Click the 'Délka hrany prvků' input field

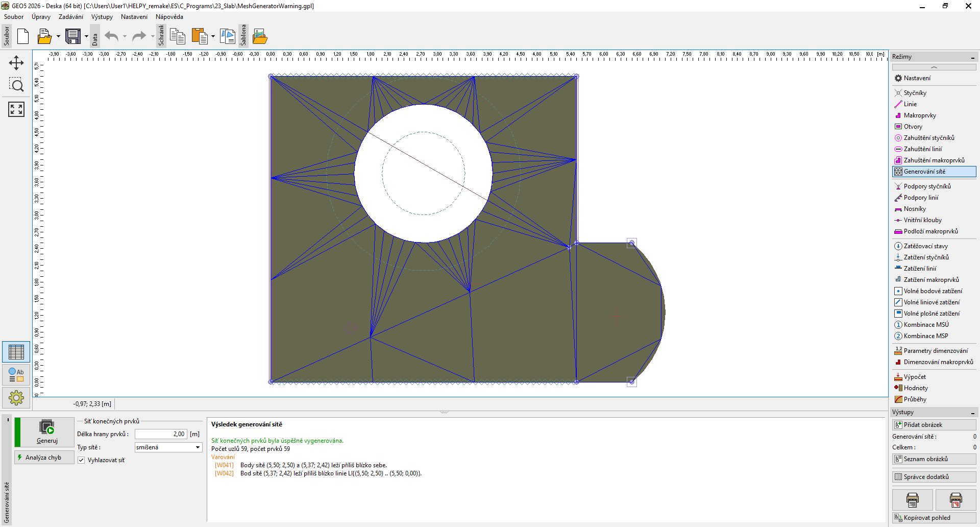tap(161, 434)
